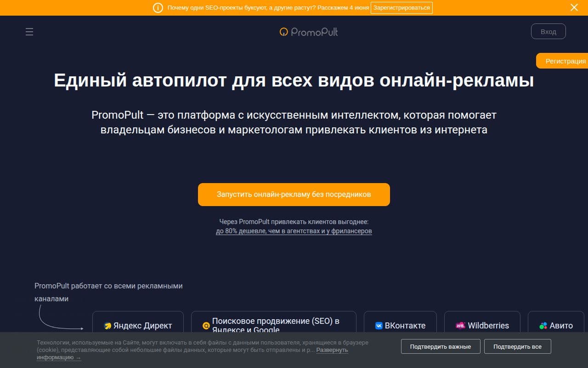Click the info icon in the banner
588x368 pixels.
click(x=158, y=8)
